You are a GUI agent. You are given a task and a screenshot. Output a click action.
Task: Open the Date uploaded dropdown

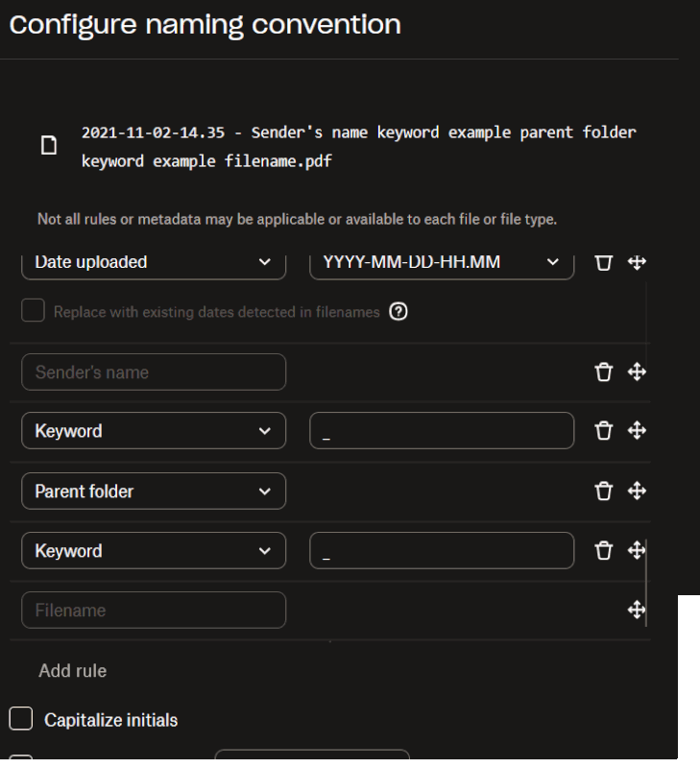[x=154, y=262]
